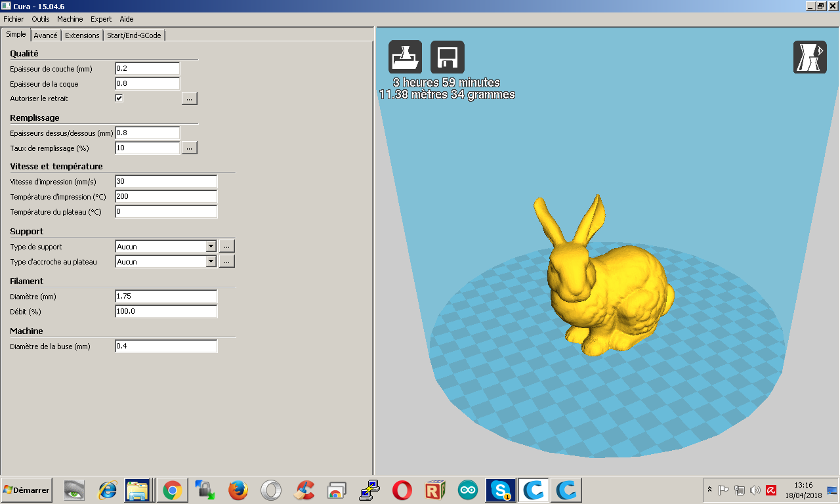Viewport: 840px width, 504px height.
Task: Click the eye icon in the taskbar
Action: pos(74,490)
